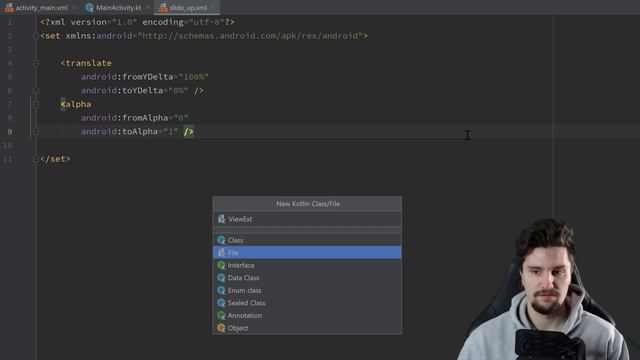Close the activity_main.xml tab
The image size is (640, 360).
(74, 7)
